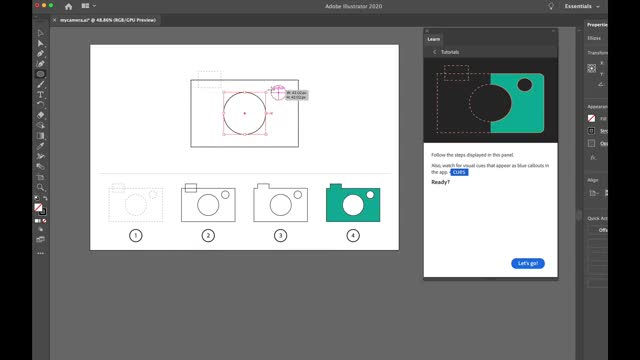The width and height of the screenshot is (640, 360).
Task: Click the numbered circle 3 label
Action: coord(280,236)
